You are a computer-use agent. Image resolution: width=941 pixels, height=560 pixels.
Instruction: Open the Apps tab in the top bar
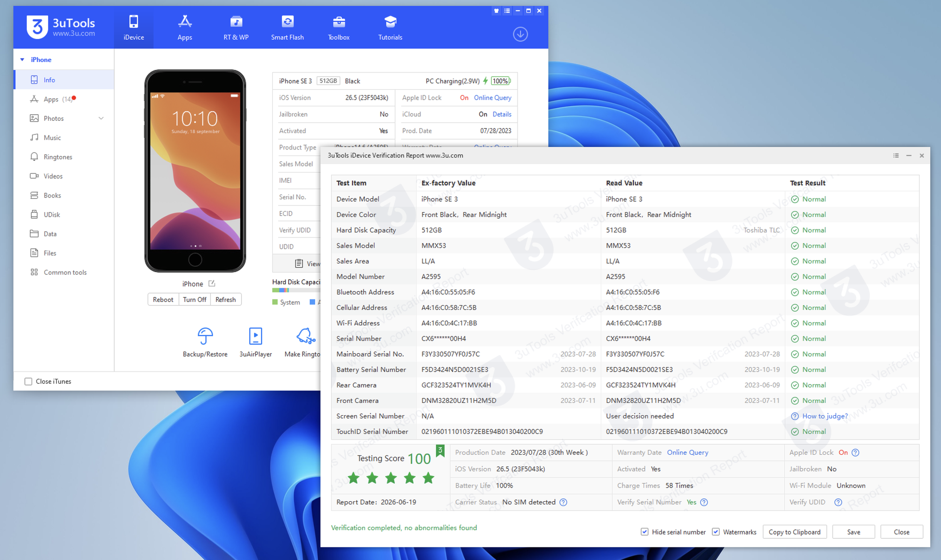click(x=184, y=27)
